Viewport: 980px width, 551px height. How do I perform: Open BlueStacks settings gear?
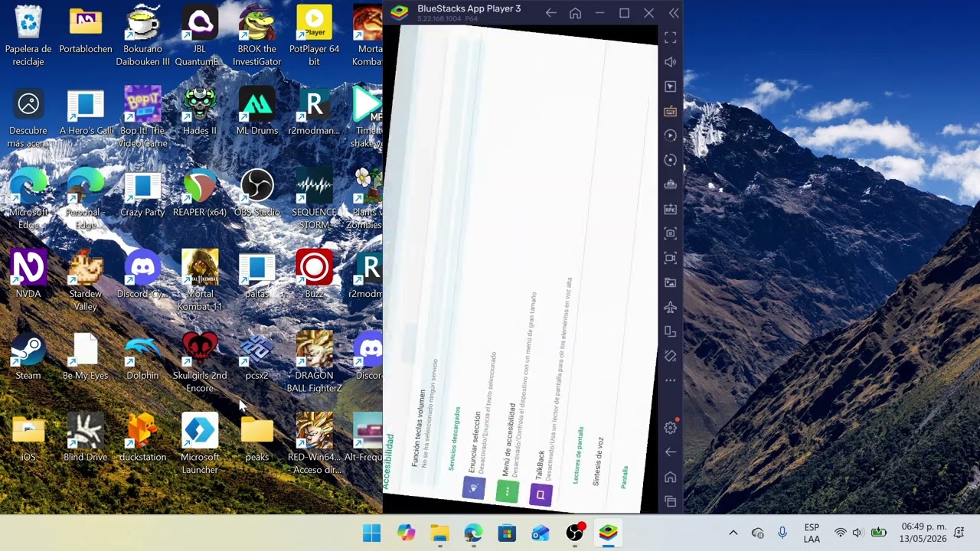[671, 427]
